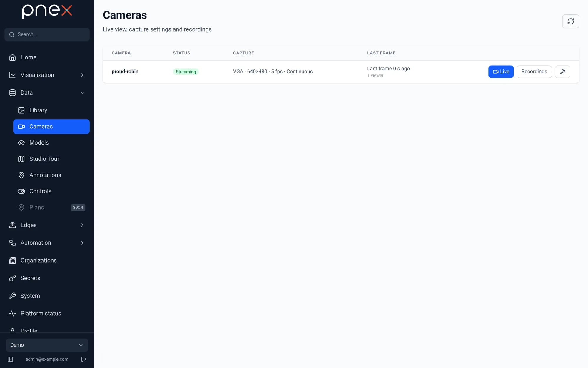Image resolution: width=588 pixels, height=368 pixels.
Task: Click the Secrets key icon
Action: point(12,278)
